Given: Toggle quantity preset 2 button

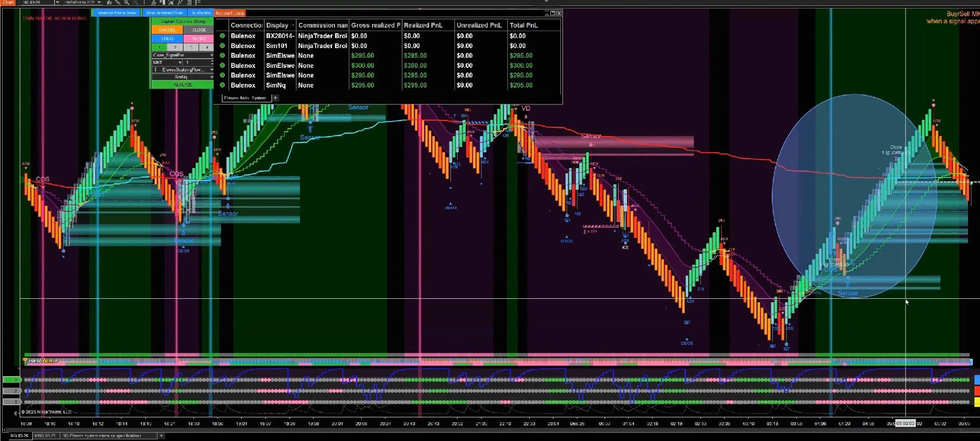Looking at the screenshot, I should coord(175,47).
